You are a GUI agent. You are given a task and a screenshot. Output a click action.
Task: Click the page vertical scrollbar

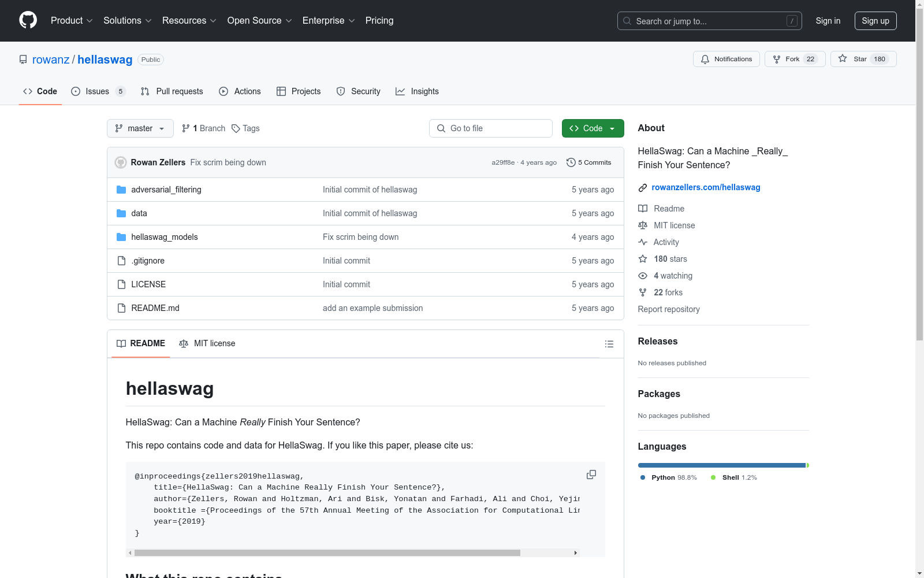(919, 173)
